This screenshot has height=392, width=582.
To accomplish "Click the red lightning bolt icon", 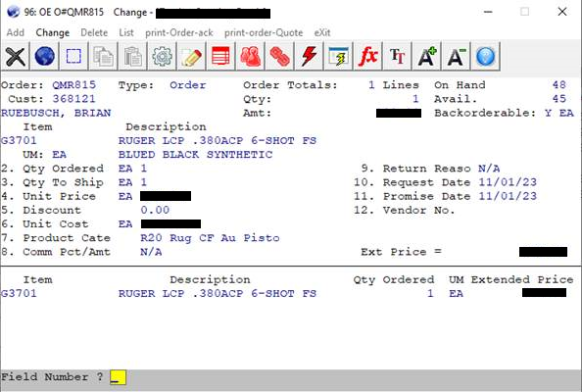I will (309, 57).
